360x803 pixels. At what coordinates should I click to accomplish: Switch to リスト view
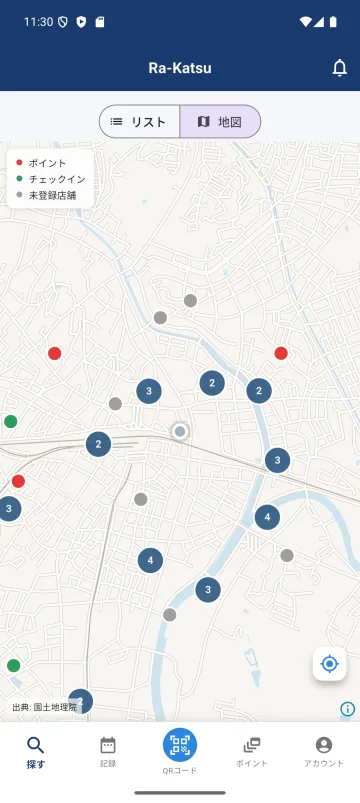point(139,121)
